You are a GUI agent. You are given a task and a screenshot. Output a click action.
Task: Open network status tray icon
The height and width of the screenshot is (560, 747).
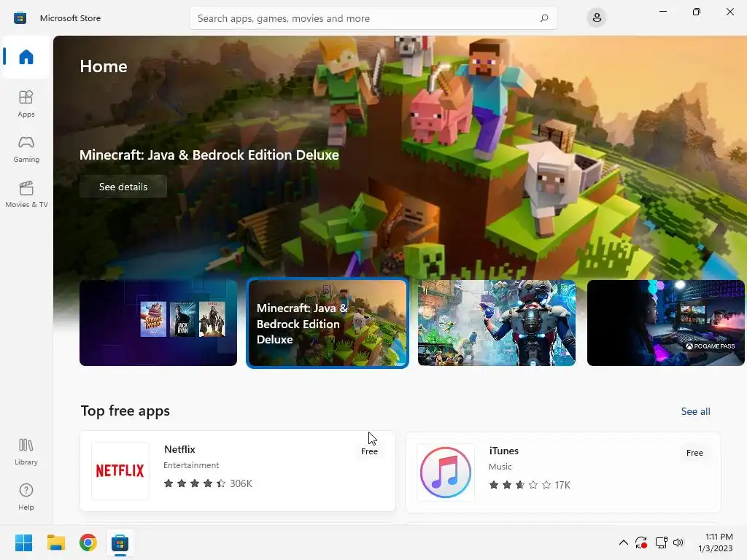661,542
